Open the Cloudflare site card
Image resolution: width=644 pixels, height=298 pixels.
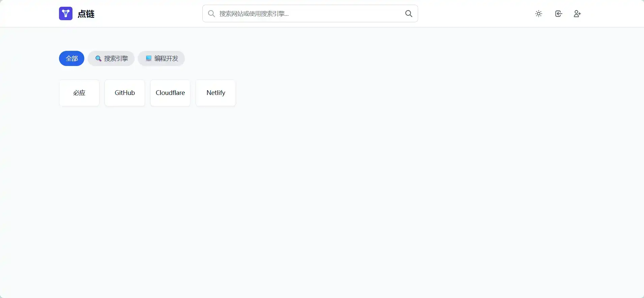(170, 93)
